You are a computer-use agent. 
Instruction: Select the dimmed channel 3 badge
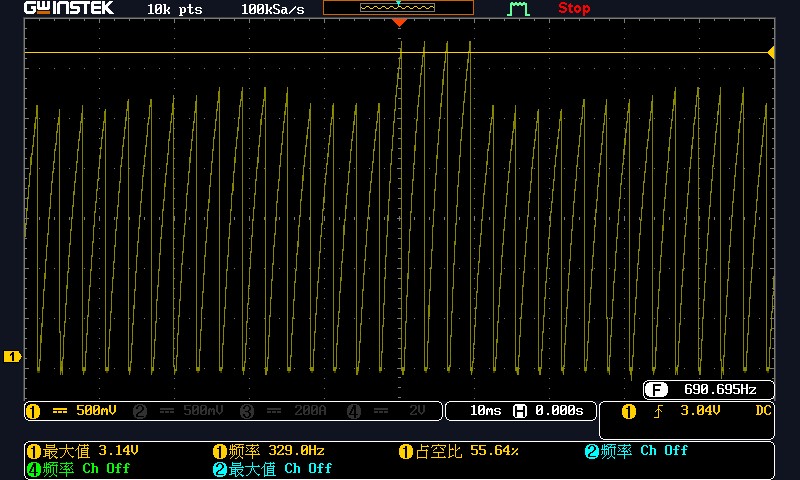pos(247,411)
